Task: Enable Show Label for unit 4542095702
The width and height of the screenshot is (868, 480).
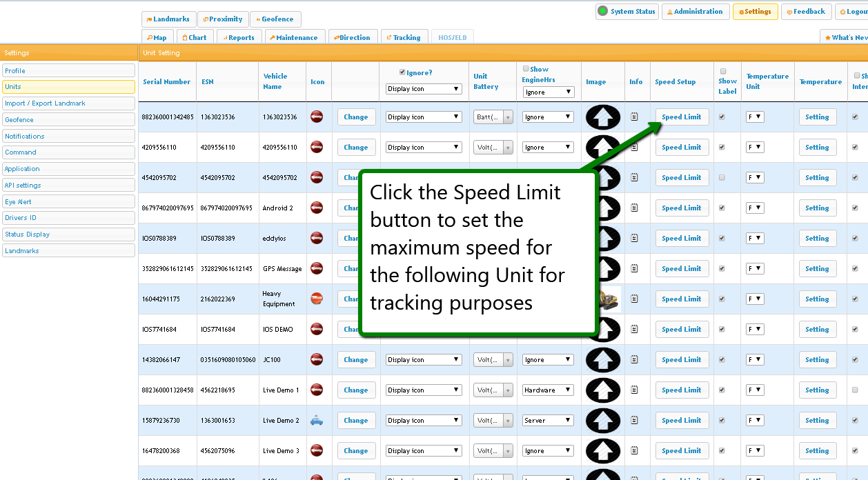Action: pyautogui.click(x=722, y=178)
